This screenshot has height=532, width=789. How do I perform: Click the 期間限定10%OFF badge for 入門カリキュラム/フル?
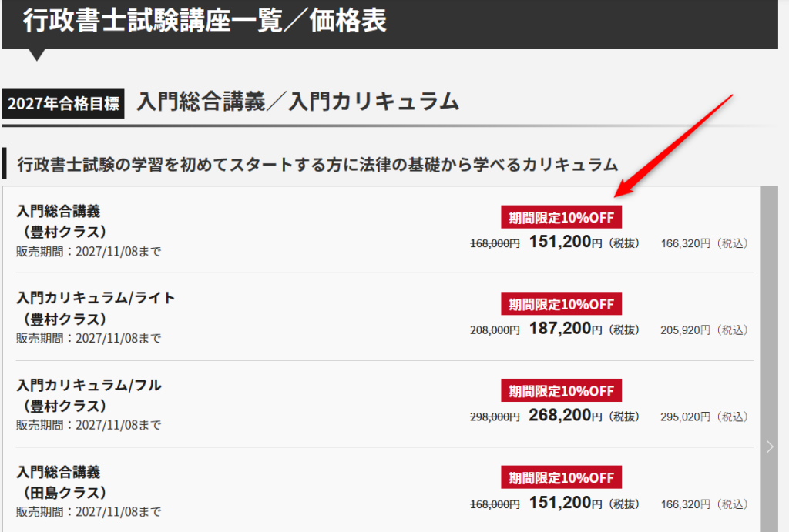pos(561,391)
